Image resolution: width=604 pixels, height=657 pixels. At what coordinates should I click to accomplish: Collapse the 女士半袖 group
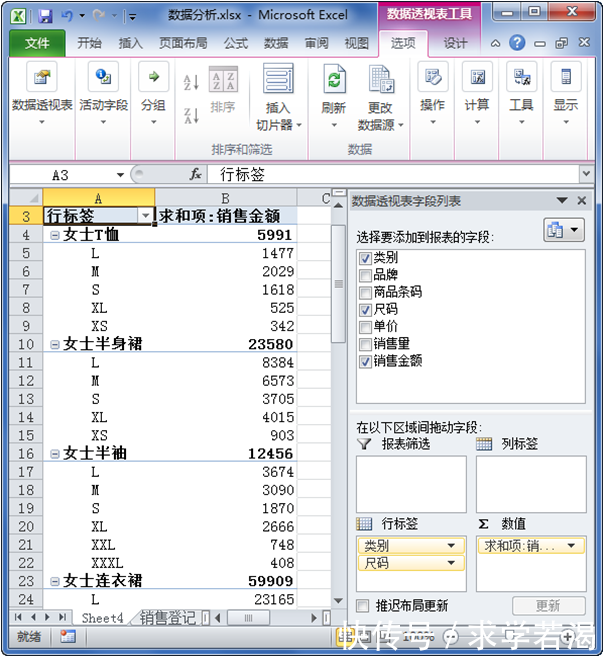tap(54, 454)
